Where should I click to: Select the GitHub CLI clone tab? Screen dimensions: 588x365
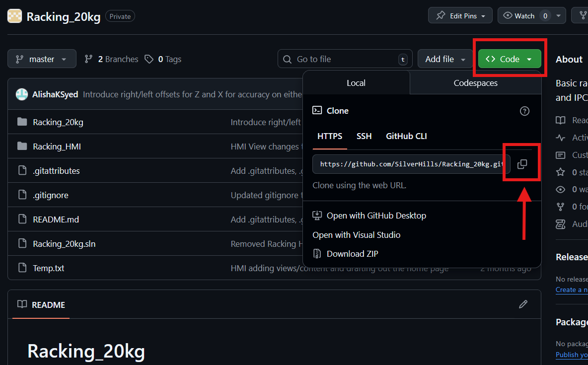pyautogui.click(x=407, y=136)
